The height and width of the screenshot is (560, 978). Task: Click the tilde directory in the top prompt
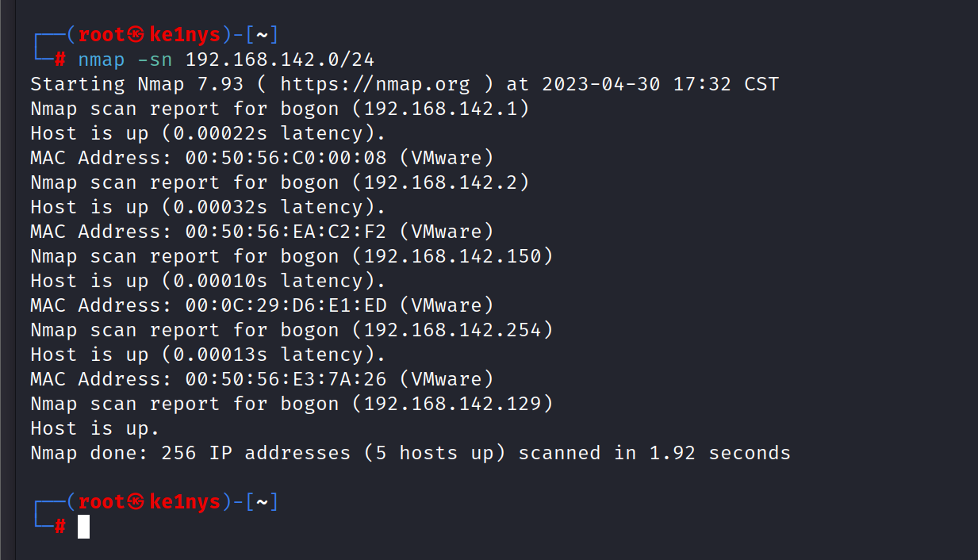[262, 36]
